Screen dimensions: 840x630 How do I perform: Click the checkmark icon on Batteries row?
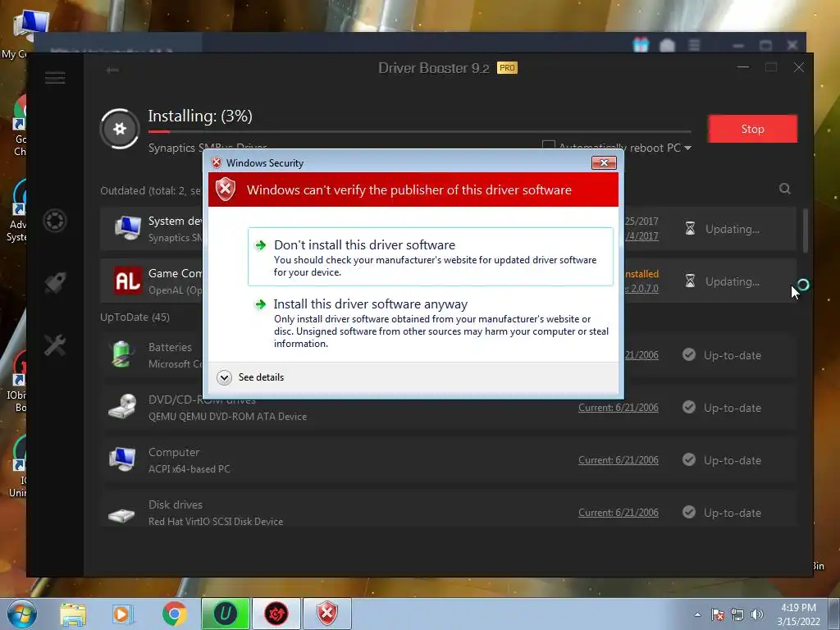pos(689,354)
